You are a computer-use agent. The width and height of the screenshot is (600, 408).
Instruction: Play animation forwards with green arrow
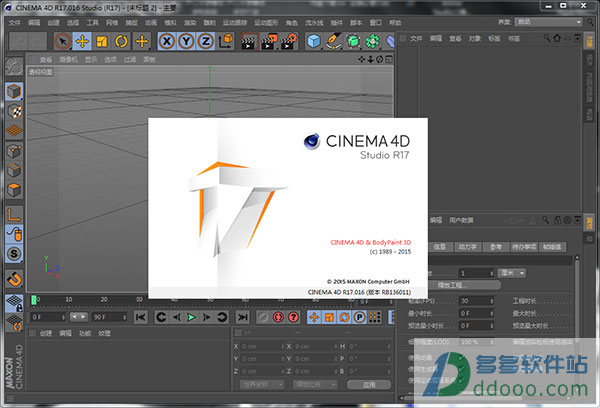(191, 317)
